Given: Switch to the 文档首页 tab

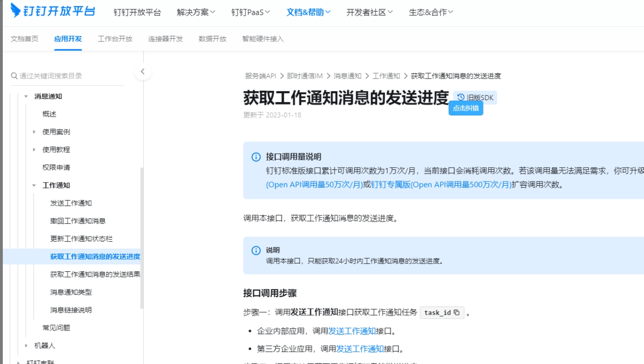Looking at the screenshot, I should click(25, 39).
